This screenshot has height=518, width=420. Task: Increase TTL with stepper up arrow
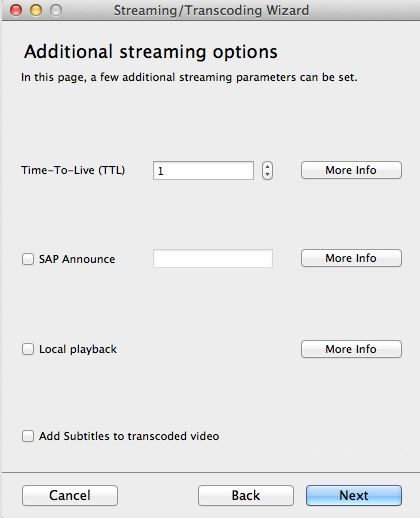267,167
